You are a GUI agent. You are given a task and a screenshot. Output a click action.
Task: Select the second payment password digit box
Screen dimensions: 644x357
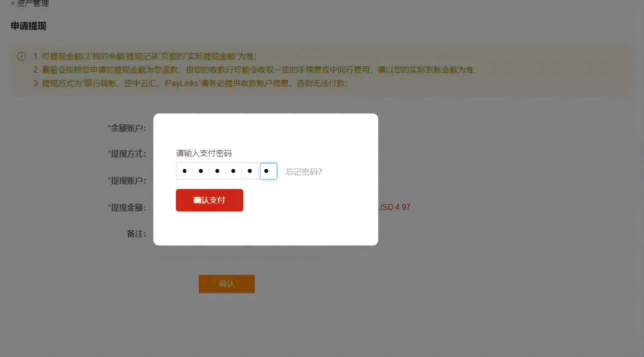(x=201, y=171)
